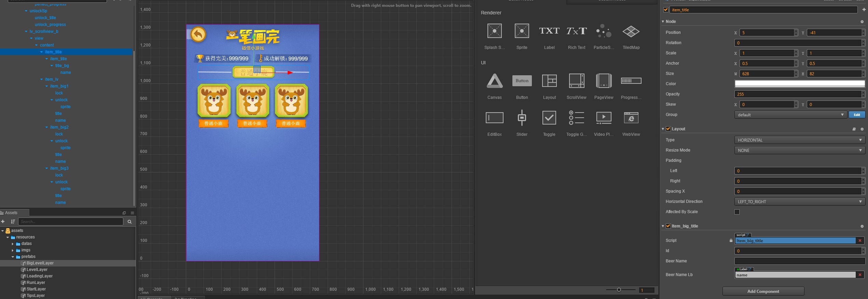Select the Splash Sprite renderer node icon
Image resolution: width=868 pixels, height=299 pixels.
494,31
